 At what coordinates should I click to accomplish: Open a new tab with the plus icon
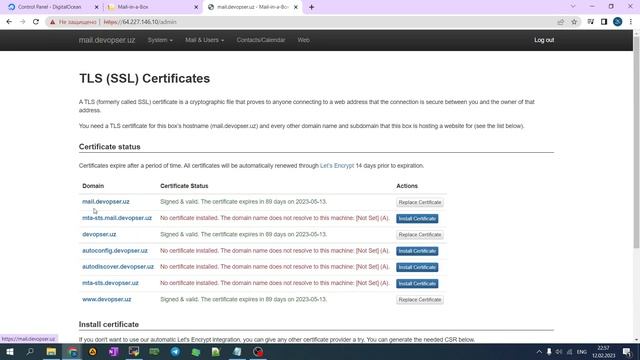click(311, 7)
